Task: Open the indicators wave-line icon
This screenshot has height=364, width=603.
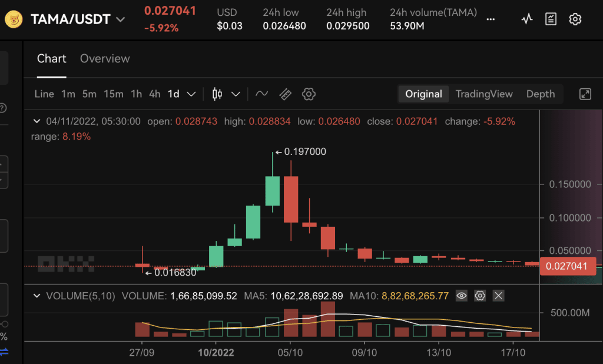Action: click(261, 94)
